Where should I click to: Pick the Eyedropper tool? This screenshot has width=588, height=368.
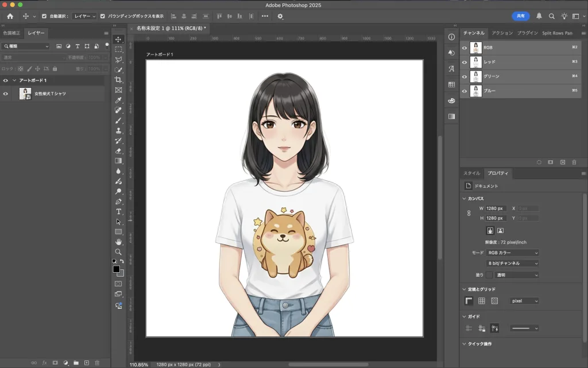point(118,100)
